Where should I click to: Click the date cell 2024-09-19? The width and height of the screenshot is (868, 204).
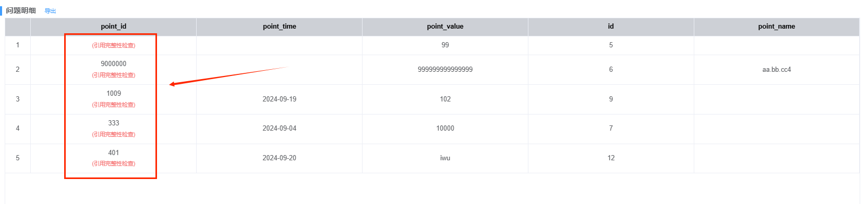coord(280,99)
